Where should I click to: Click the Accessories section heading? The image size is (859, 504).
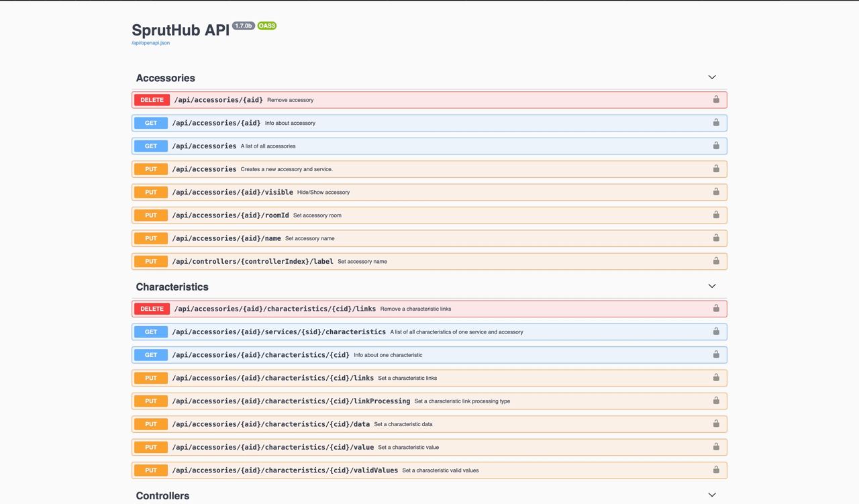tap(166, 78)
